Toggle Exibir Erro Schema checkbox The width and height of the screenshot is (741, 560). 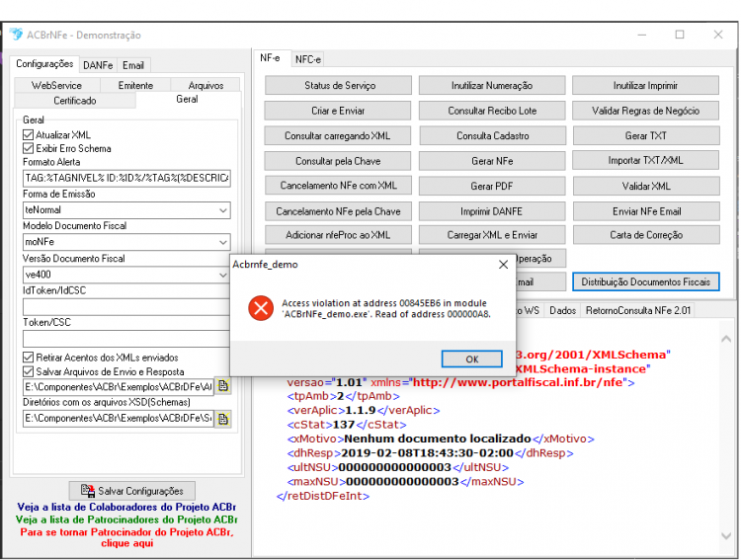tap(29, 148)
